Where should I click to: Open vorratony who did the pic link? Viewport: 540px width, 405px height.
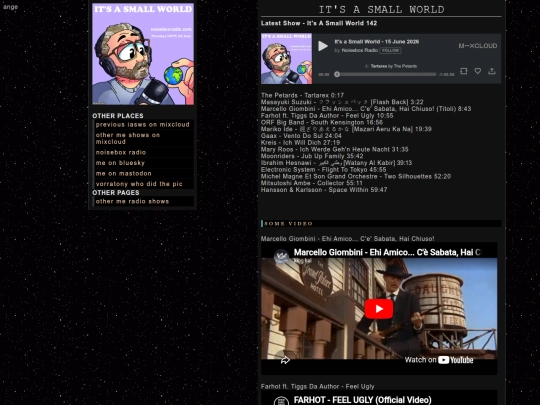[x=139, y=184]
